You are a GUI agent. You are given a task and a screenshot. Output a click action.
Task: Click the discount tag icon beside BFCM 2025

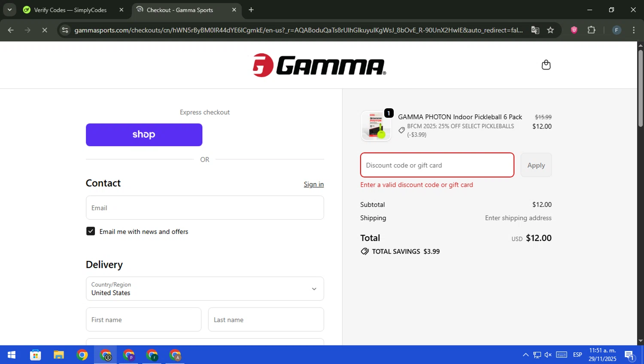click(401, 130)
